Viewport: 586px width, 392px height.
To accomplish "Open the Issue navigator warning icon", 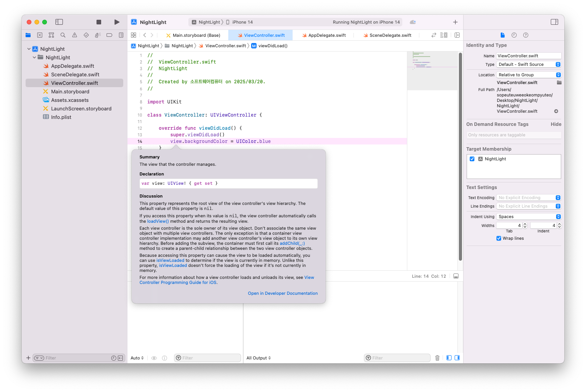I will [x=74, y=35].
